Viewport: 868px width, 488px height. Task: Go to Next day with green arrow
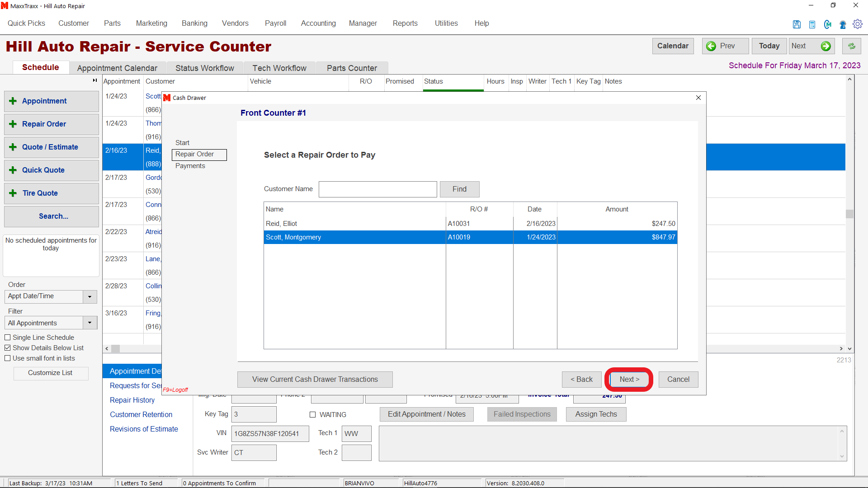[811, 46]
